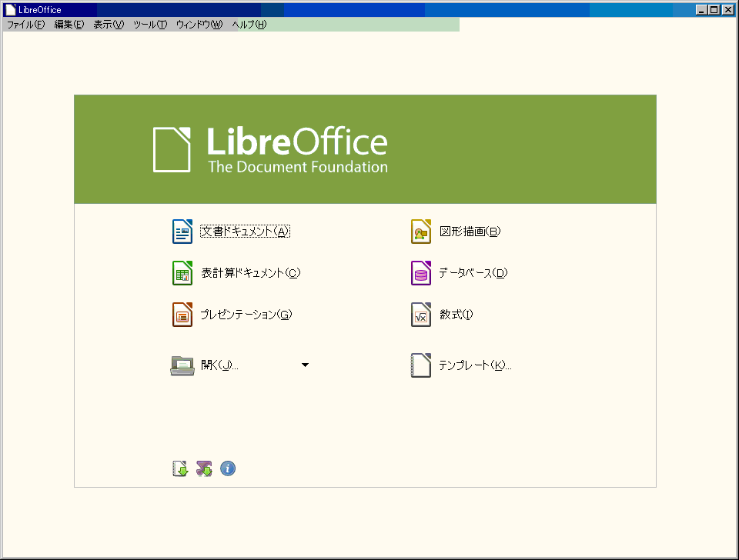Image resolution: width=739 pixels, height=560 pixels.
Task: Create new 数式(I)
Action: tap(456, 314)
